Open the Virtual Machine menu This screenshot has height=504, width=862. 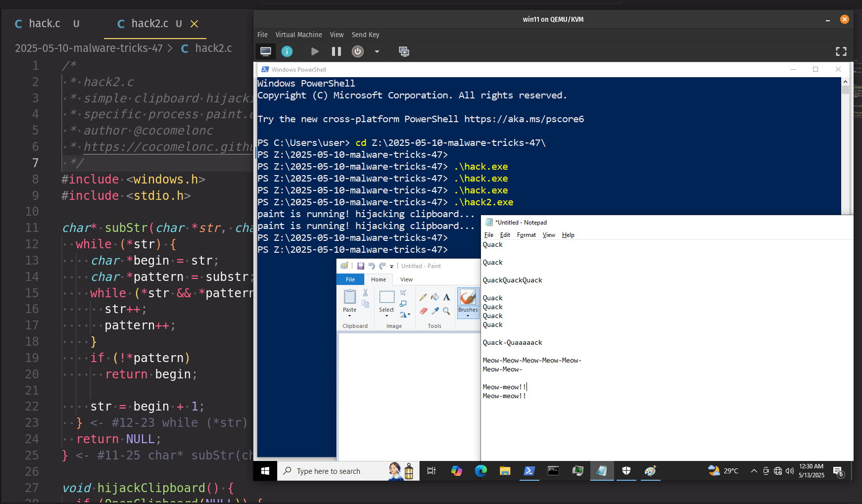(x=299, y=35)
